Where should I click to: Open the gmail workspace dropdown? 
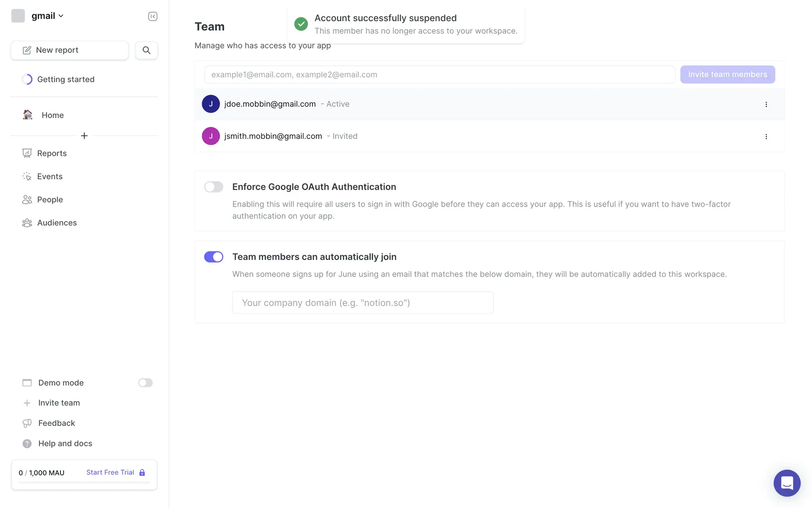(47, 16)
